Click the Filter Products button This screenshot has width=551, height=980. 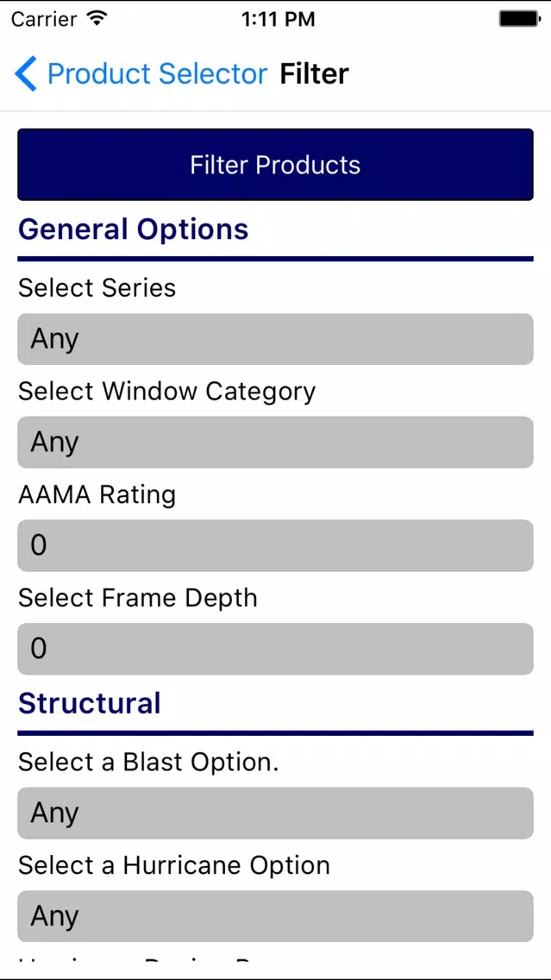[x=276, y=165]
